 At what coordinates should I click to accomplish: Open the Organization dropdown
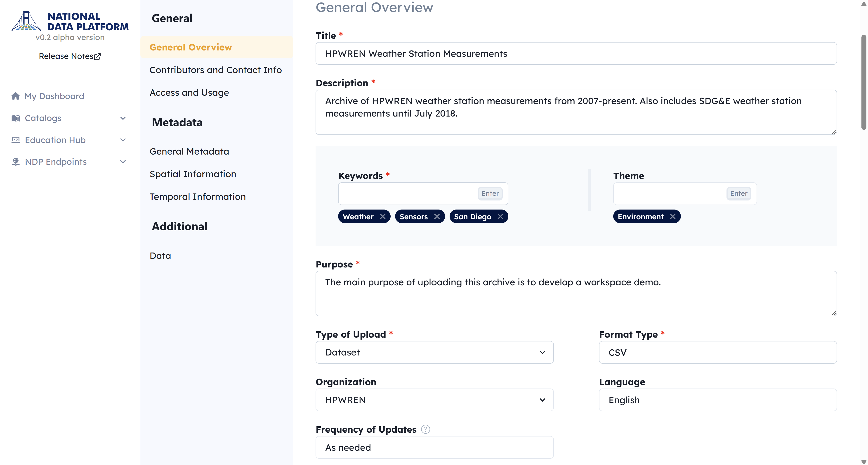[x=434, y=400]
